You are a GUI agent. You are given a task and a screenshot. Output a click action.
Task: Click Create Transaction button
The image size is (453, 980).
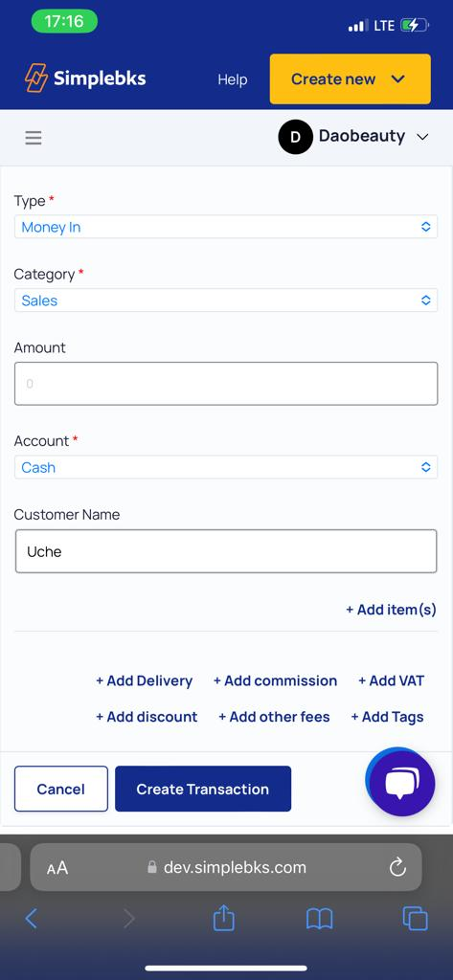point(203,789)
